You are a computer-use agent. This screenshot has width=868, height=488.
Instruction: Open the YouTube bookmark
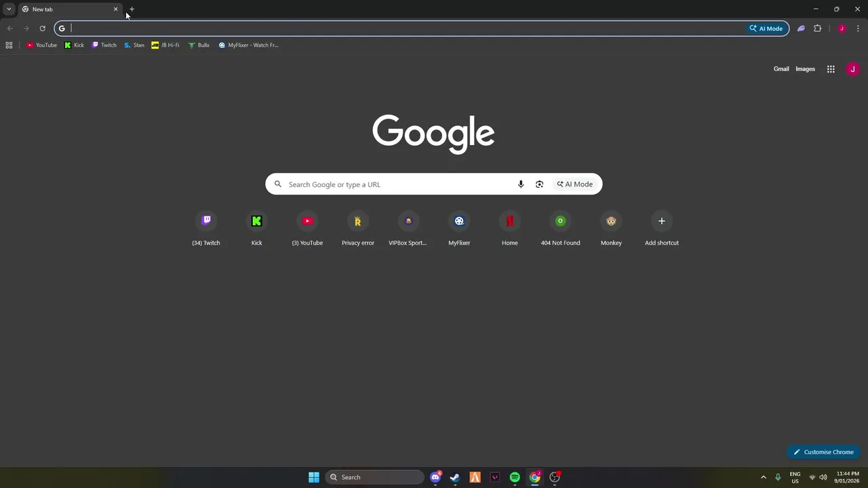tap(41, 45)
